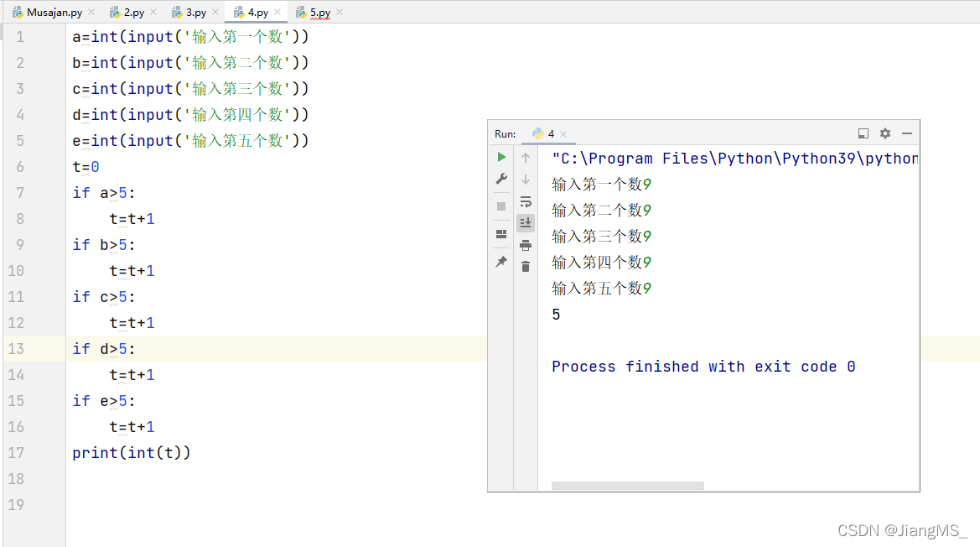The height and width of the screenshot is (547, 980).
Task: Click gutter line number 1
Action: click(x=20, y=37)
